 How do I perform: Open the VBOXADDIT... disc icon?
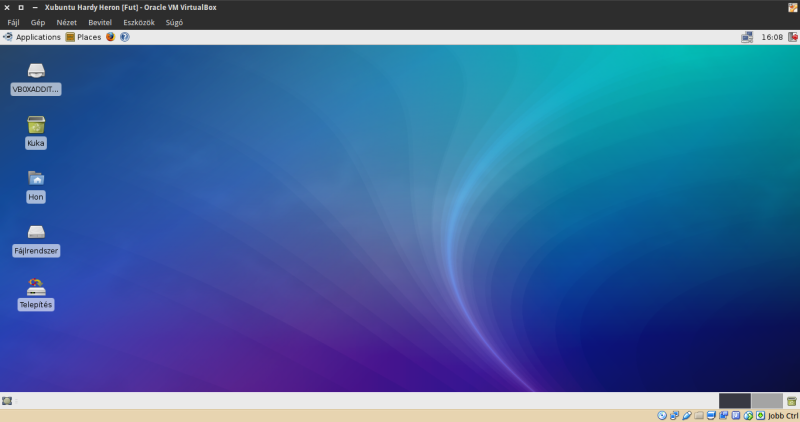pyautogui.click(x=36, y=70)
